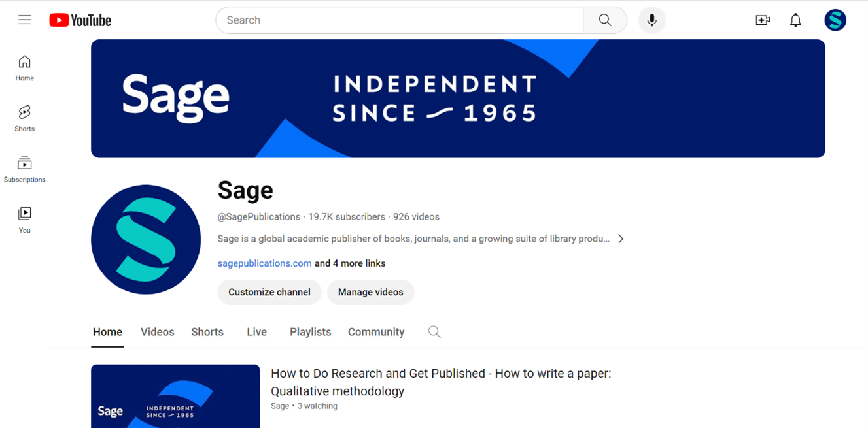Click the magnifier search button
The width and height of the screenshot is (868, 428).
coord(605,20)
